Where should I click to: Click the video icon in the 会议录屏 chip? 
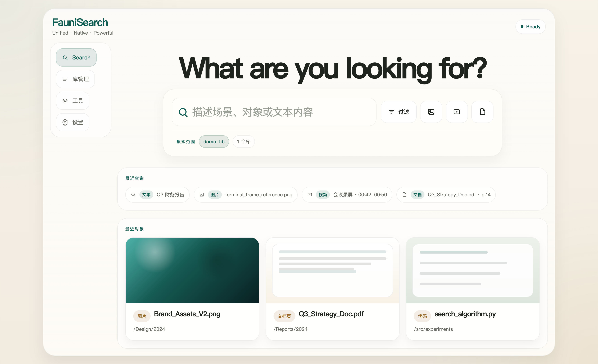pyautogui.click(x=310, y=195)
